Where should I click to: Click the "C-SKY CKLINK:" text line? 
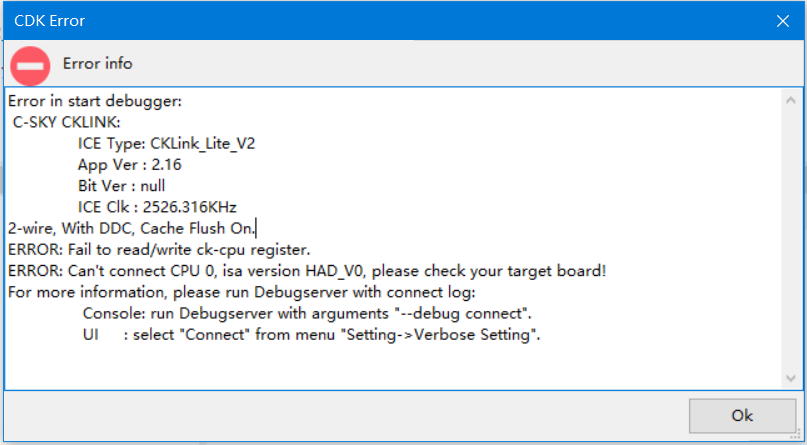pos(66,122)
